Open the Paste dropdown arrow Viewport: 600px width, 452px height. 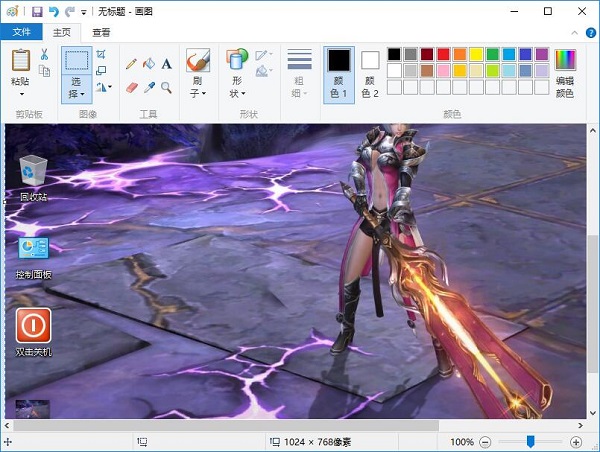click(20, 93)
